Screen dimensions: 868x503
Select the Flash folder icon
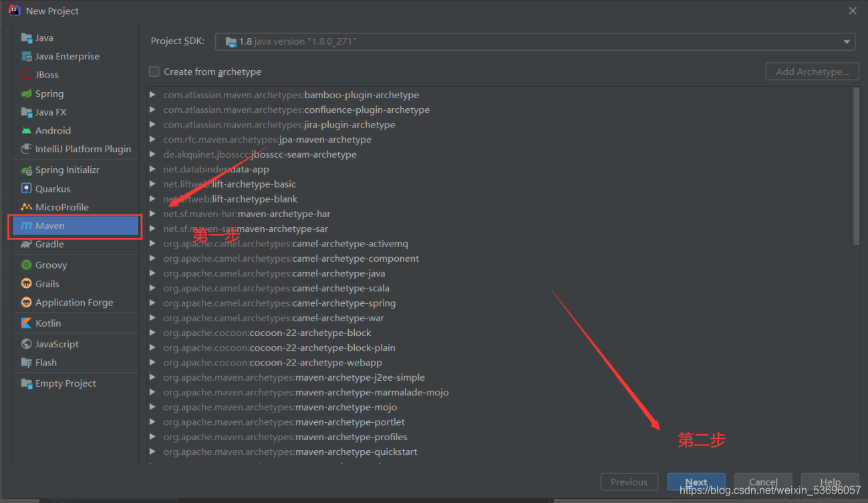pyautogui.click(x=27, y=363)
